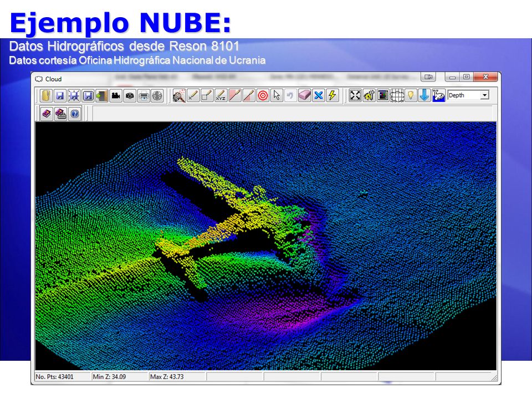
Task: Click the framed floppy disk save icon
Action: pos(88,96)
